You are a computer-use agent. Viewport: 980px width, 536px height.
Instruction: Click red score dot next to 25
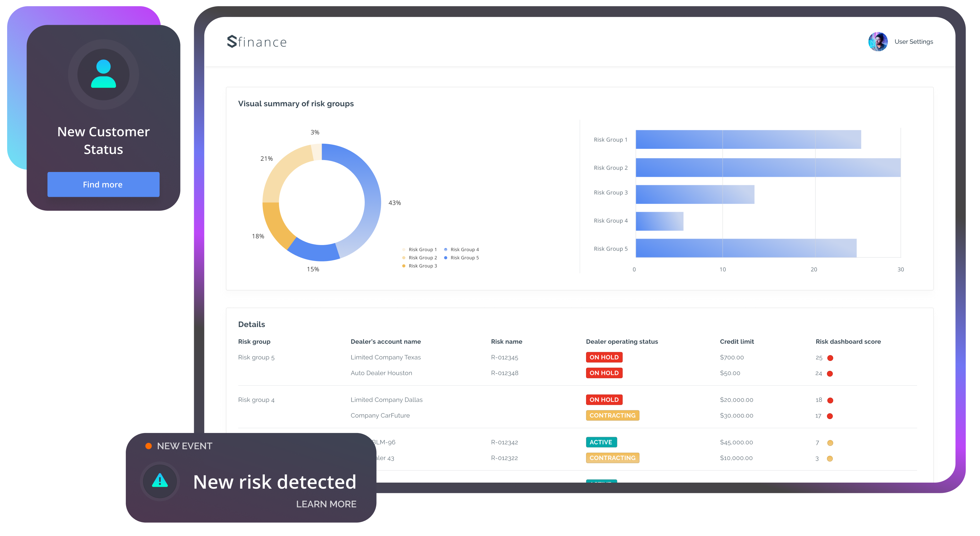[x=830, y=358]
